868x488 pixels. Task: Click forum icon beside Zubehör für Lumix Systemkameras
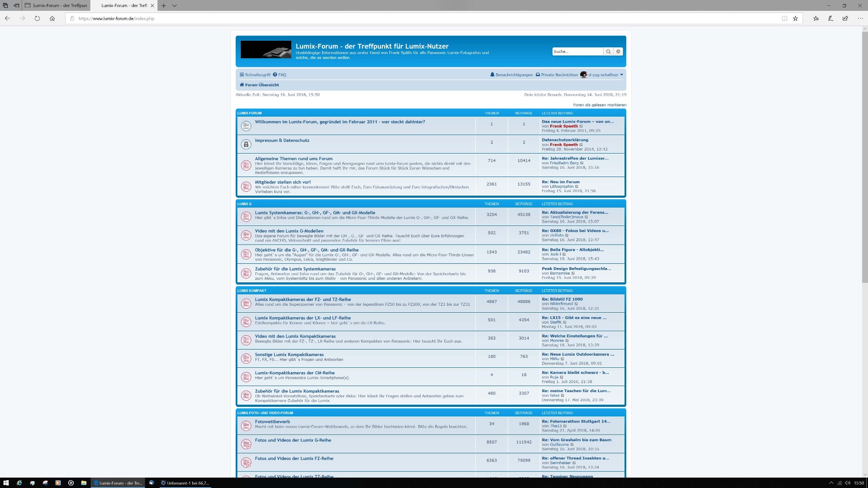coord(246,273)
